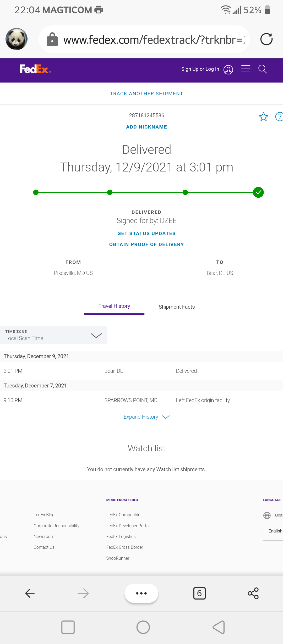The height and width of the screenshot is (644, 283).
Task: Add shipment to watch list star
Action: (263, 117)
